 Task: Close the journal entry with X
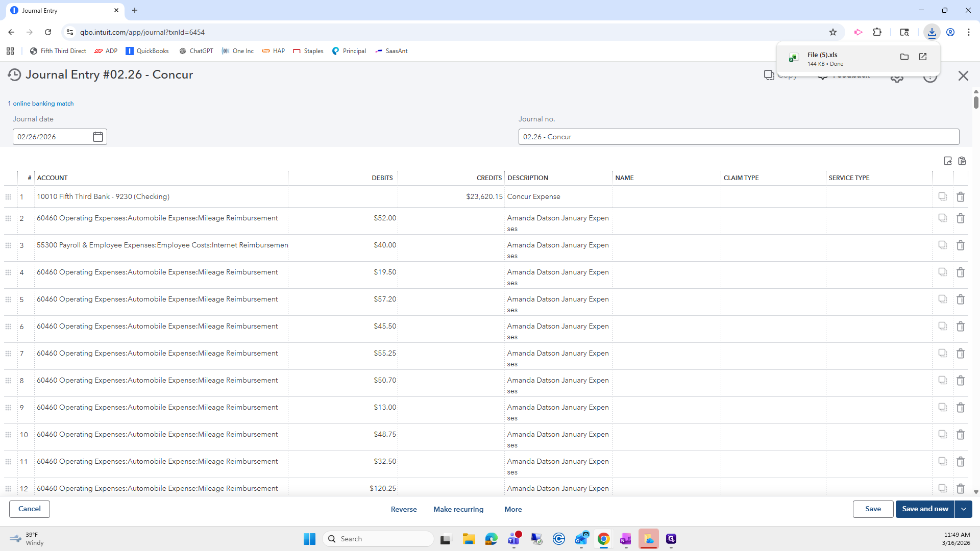(963, 76)
